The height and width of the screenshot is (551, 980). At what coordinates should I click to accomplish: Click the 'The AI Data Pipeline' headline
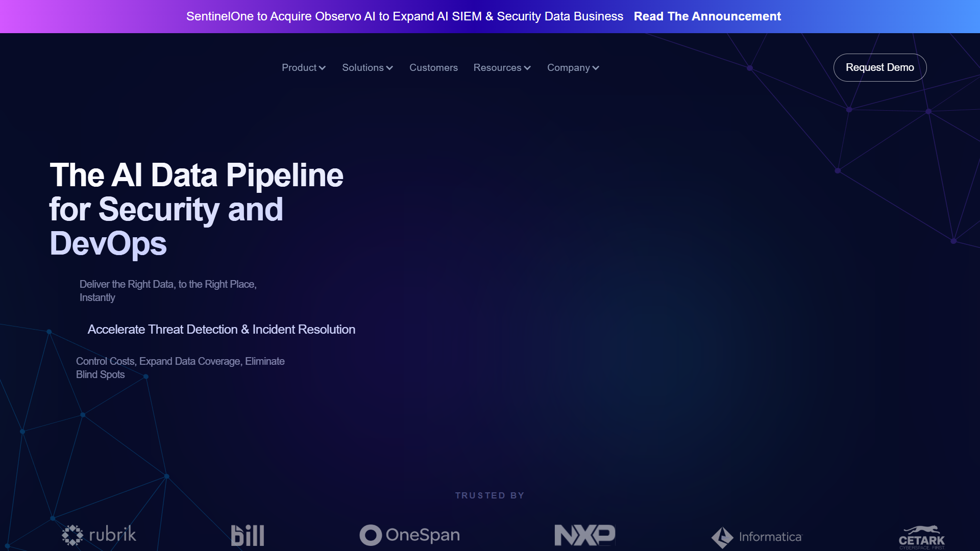[x=197, y=209]
